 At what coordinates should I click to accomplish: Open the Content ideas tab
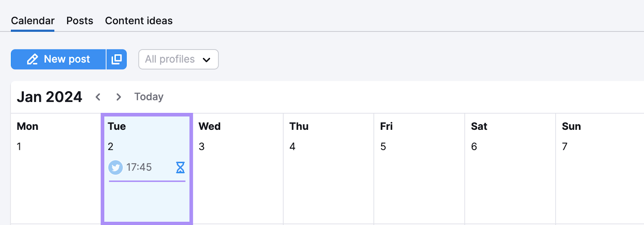[139, 21]
